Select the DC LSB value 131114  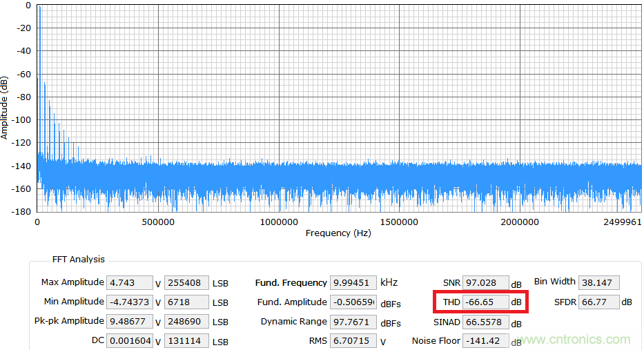pyautogui.click(x=186, y=340)
